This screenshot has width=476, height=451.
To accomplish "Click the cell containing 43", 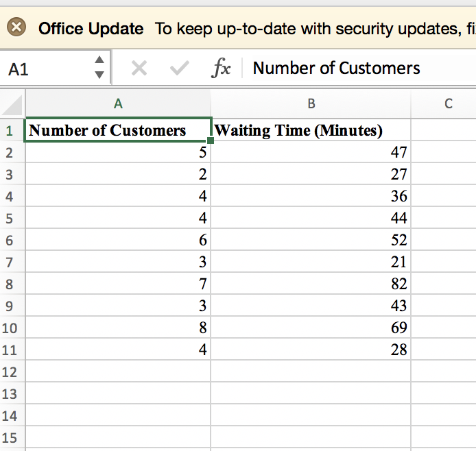I will pos(311,306).
